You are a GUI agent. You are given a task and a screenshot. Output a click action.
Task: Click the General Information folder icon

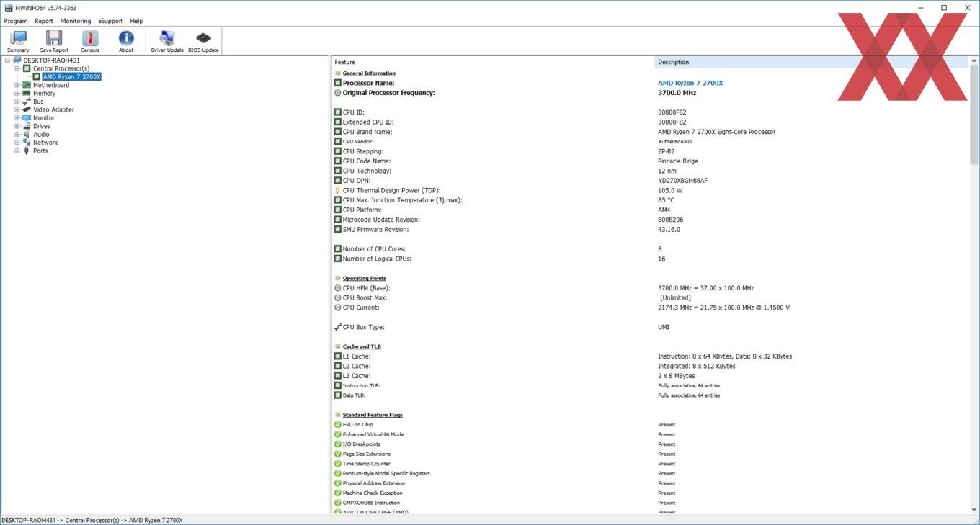click(338, 73)
